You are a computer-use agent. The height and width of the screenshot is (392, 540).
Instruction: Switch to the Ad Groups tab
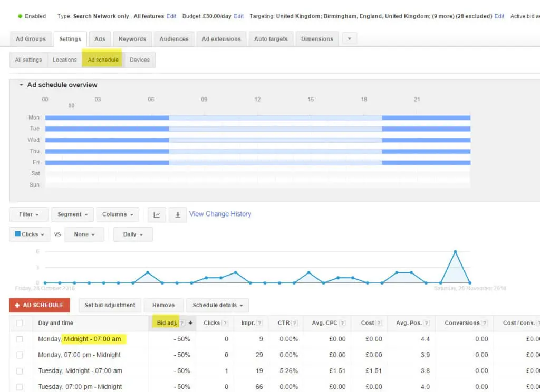click(31, 39)
